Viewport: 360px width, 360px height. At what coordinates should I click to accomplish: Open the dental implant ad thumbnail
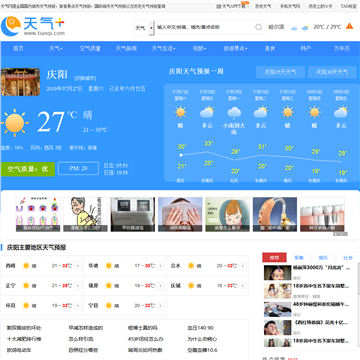tap(322, 214)
